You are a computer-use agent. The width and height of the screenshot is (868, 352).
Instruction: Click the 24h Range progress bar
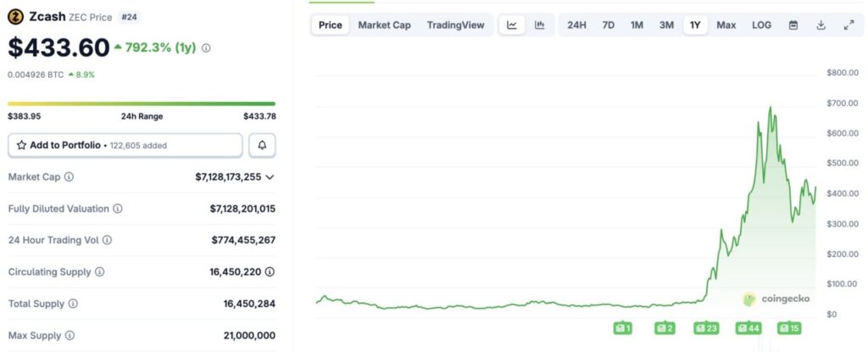[142, 104]
